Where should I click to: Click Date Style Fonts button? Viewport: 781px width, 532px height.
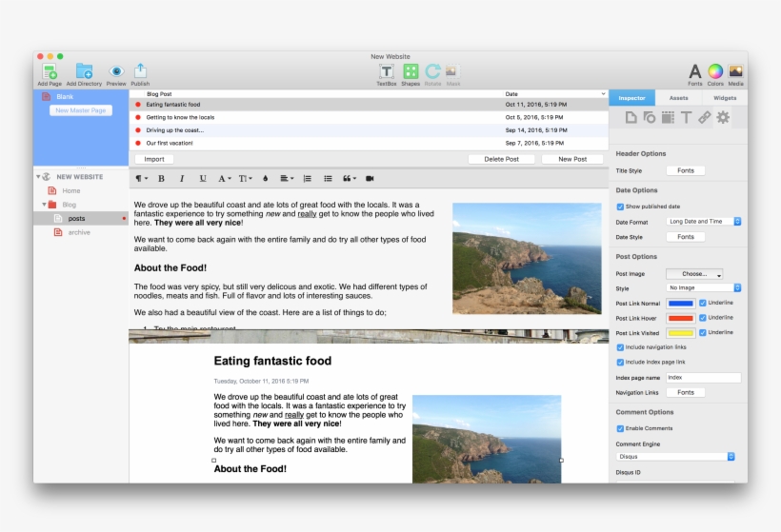(x=686, y=237)
